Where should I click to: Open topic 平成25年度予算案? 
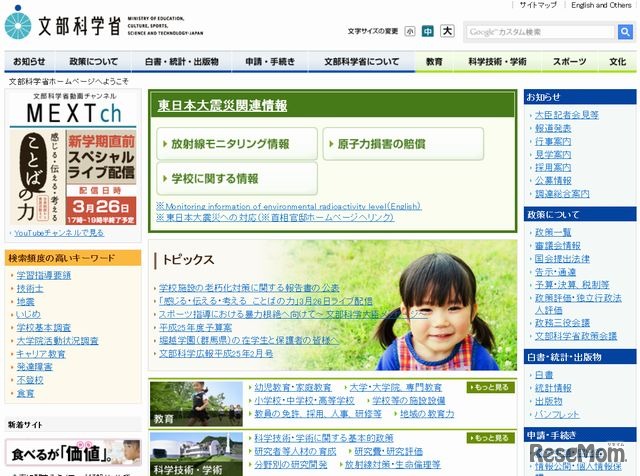(x=196, y=327)
